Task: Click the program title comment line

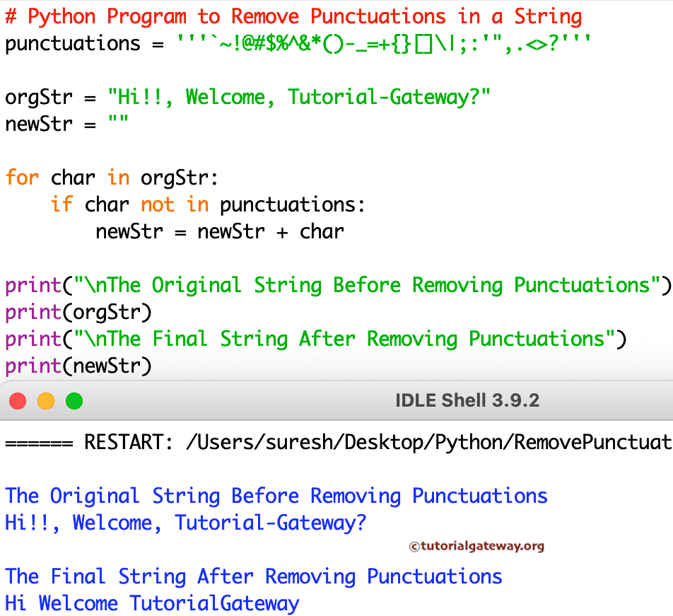Action: (x=290, y=16)
